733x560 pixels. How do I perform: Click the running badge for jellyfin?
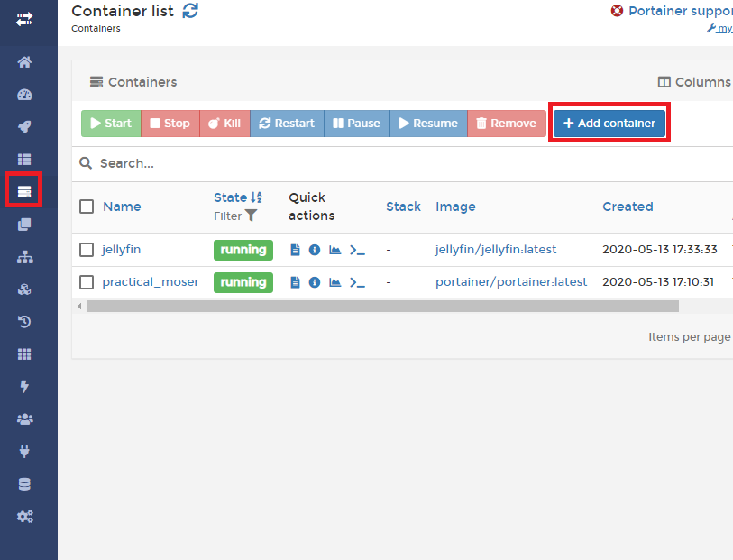tap(243, 250)
